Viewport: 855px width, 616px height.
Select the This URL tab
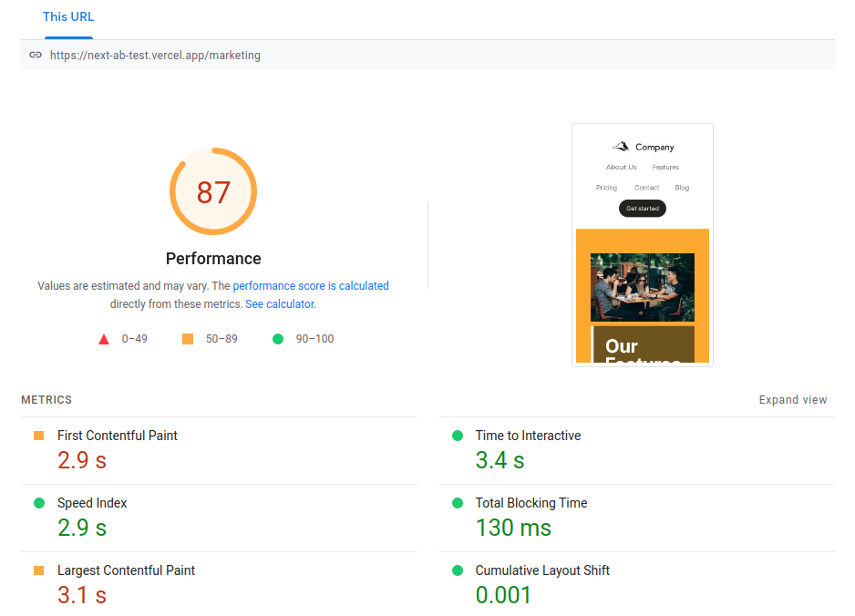(x=68, y=17)
